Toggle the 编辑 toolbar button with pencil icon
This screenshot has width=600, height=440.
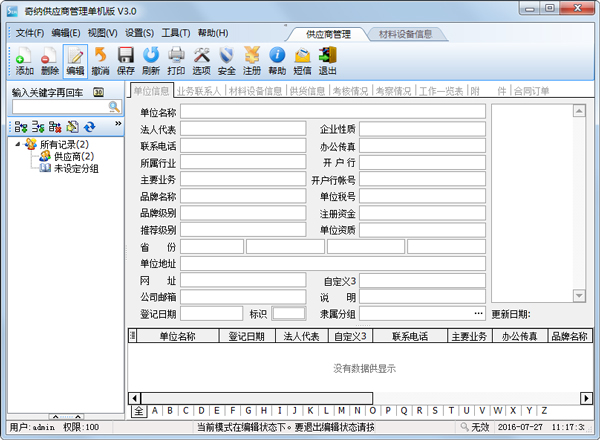coord(75,61)
